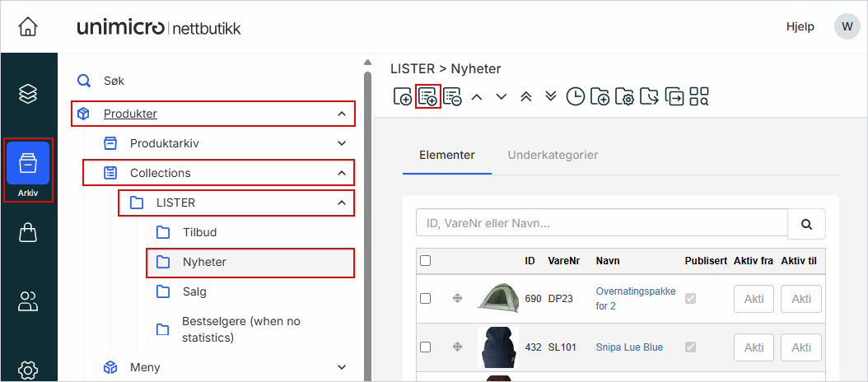This screenshot has width=868, height=382.
Task: Collapse the LISTER folder chevron
Action: (342, 203)
